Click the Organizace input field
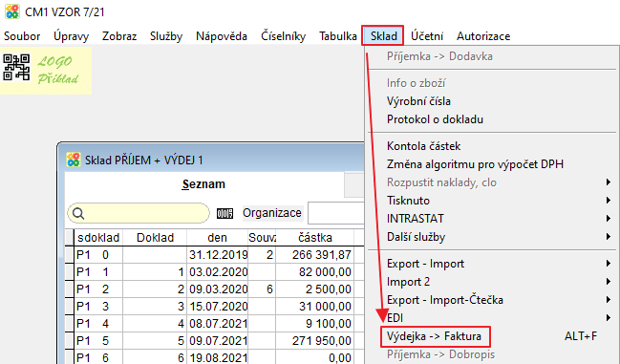The width and height of the screenshot is (620, 364). (335, 213)
